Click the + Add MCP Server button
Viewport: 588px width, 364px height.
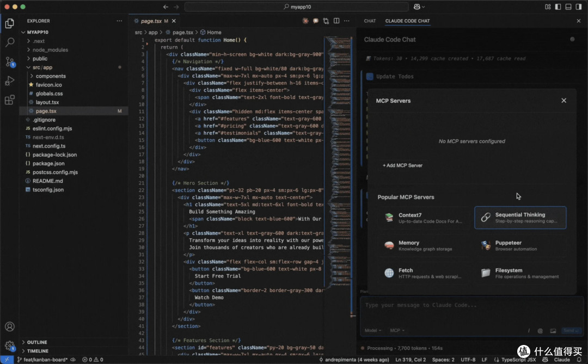(402, 165)
